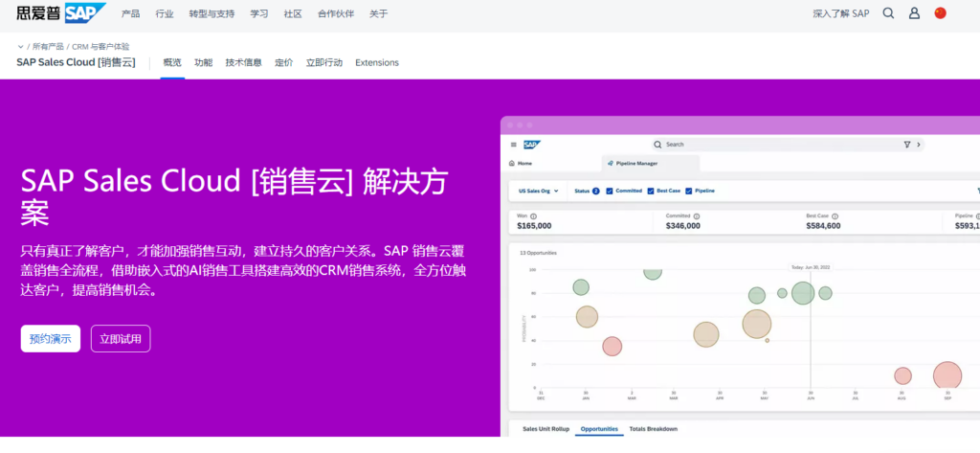Click the chevron arrow beside the search filter
The height and width of the screenshot is (453, 980).
(x=918, y=145)
